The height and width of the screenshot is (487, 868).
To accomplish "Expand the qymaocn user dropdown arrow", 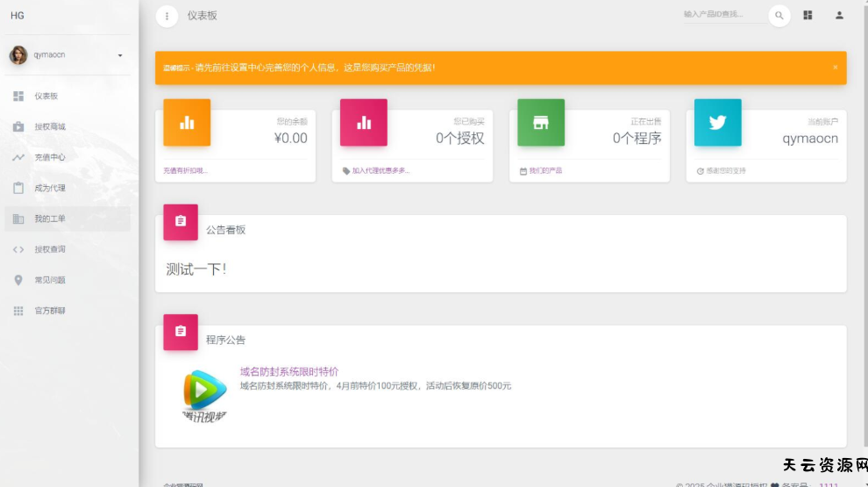I will [120, 56].
